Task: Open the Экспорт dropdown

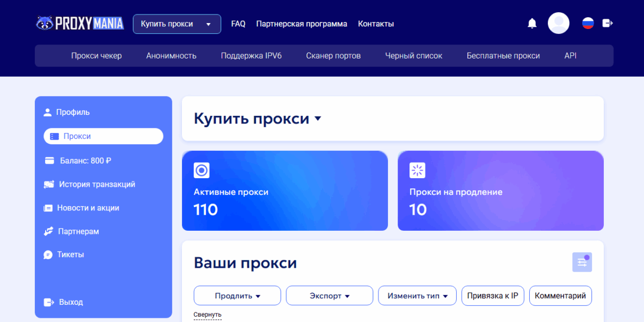Action: point(329,295)
